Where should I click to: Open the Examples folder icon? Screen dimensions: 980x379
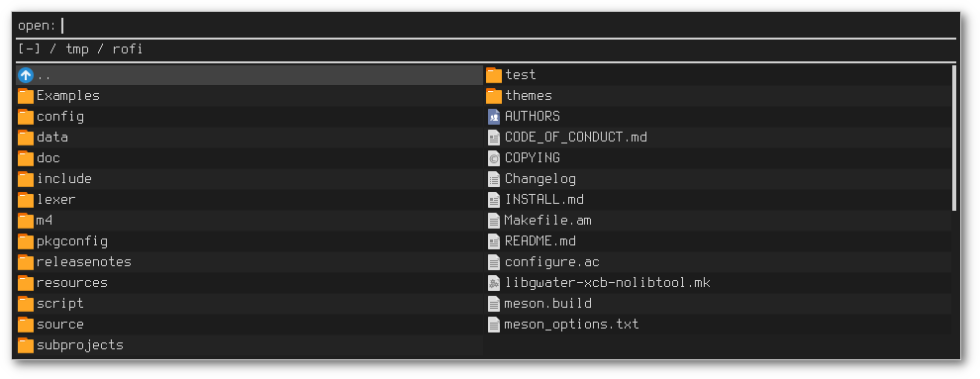pyautogui.click(x=25, y=96)
